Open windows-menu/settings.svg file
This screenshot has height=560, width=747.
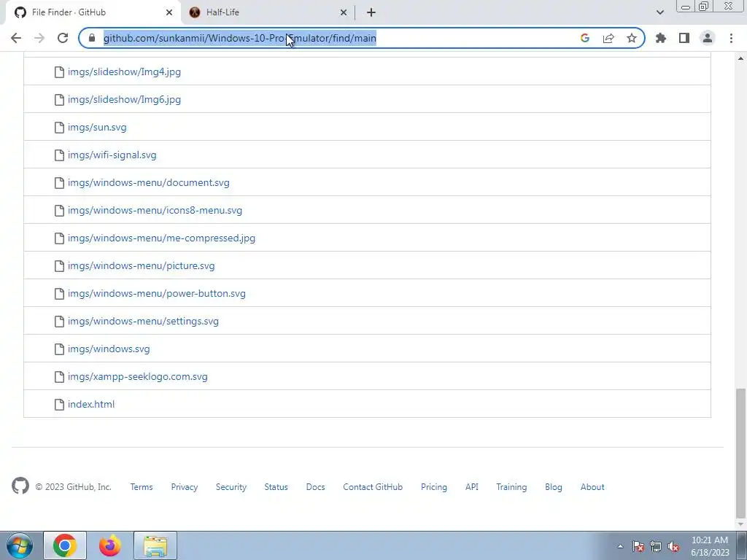pos(144,321)
